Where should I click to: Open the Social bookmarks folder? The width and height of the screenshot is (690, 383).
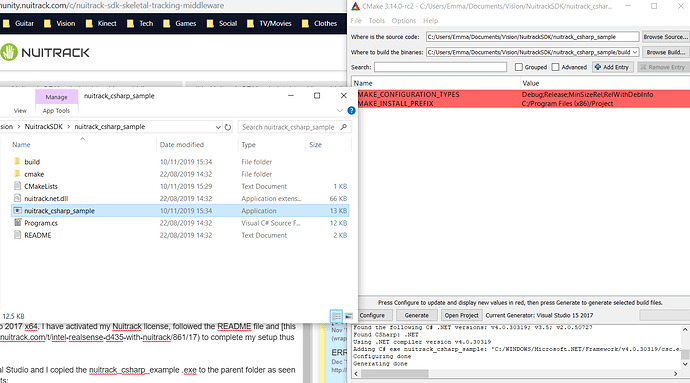[x=222, y=23]
